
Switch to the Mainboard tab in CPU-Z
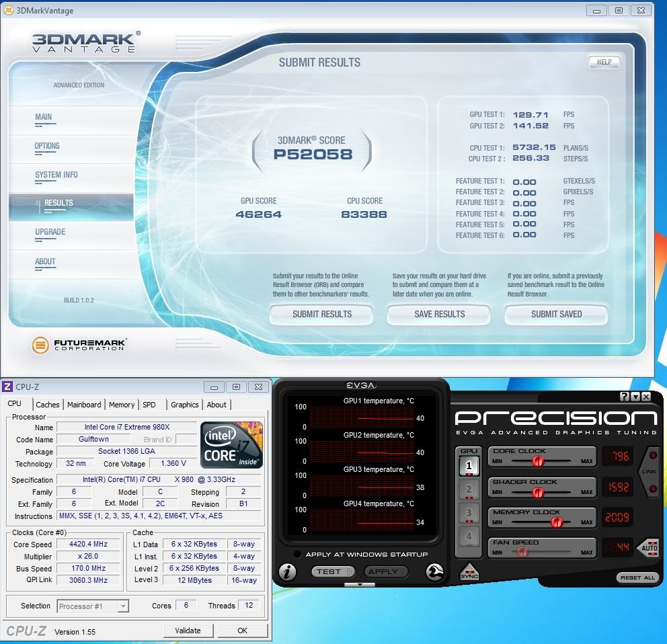[x=84, y=405]
